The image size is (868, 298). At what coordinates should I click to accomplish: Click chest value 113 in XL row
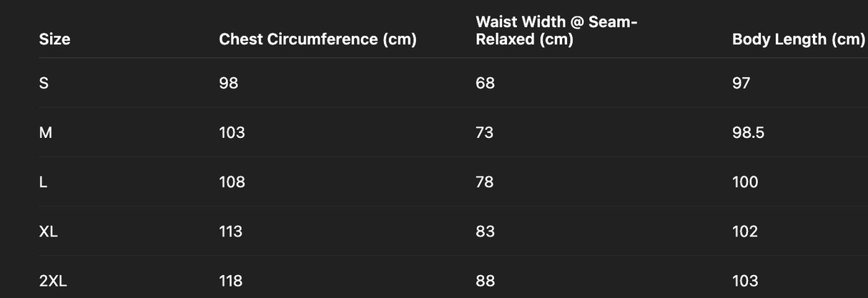coord(230,231)
